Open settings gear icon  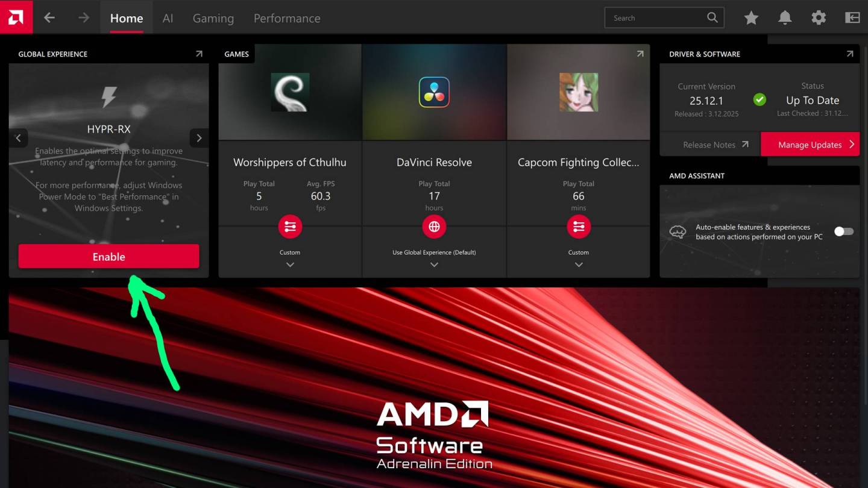[x=819, y=18]
